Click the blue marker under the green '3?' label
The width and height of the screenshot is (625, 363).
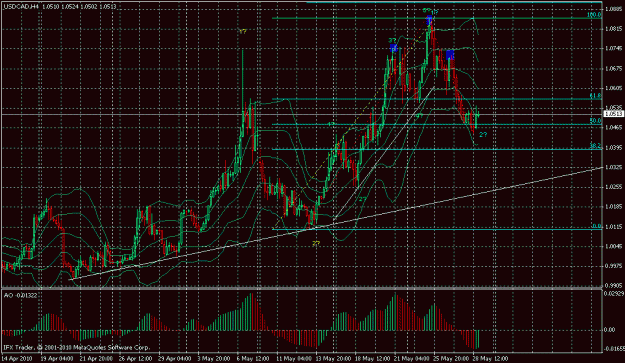pyautogui.click(x=393, y=49)
